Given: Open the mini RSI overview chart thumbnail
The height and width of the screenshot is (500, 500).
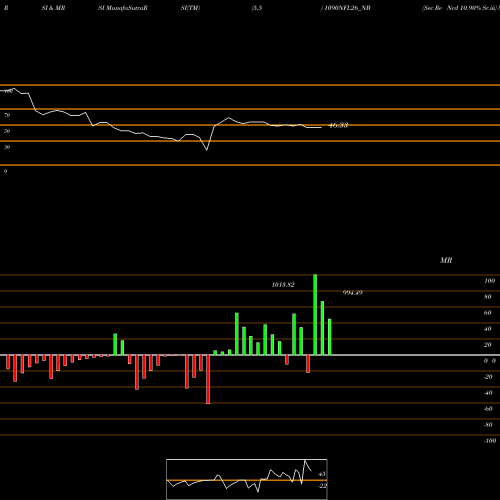Looking at the screenshot, I should [x=247, y=479].
